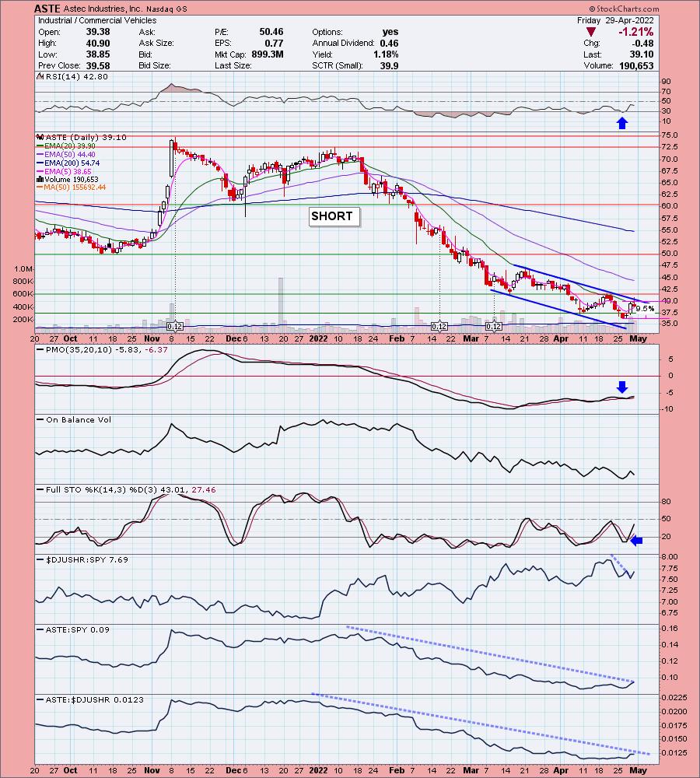Click the 75.0 price axis label
Image resolution: width=700 pixels, height=778 pixels.
[669, 135]
